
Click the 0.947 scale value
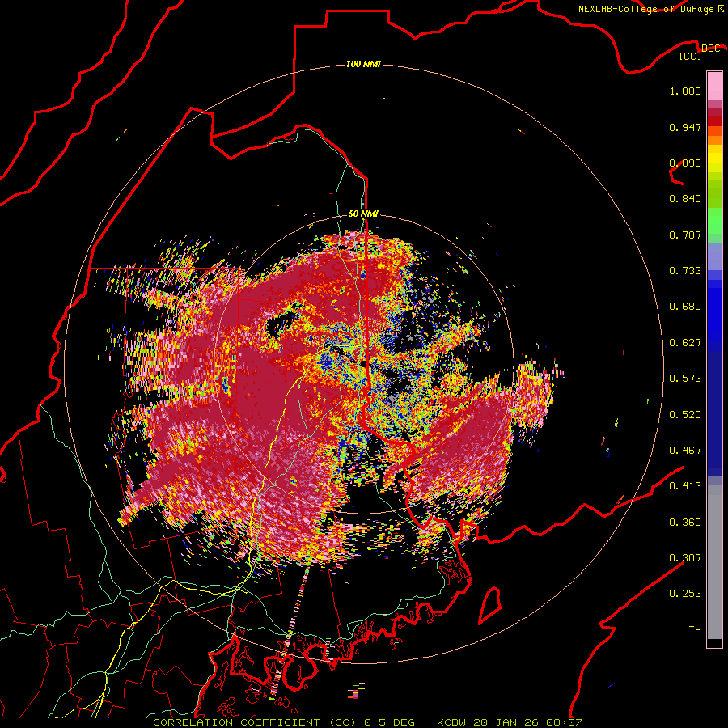685,127
